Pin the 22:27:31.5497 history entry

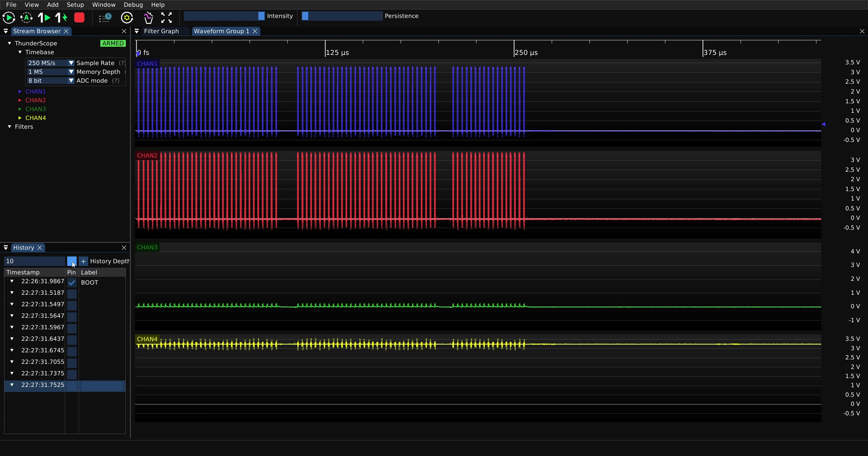72,306
